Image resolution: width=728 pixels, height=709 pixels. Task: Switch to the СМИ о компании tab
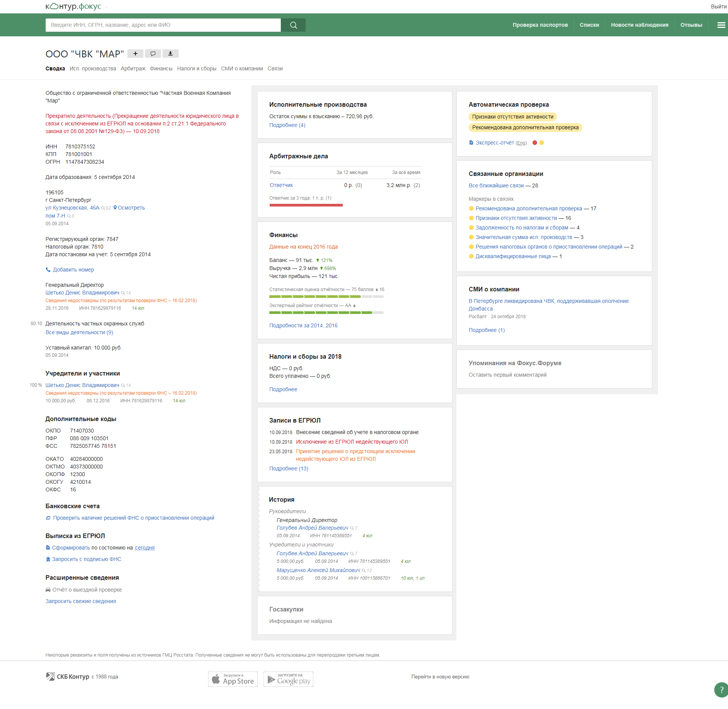tap(242, 68)
